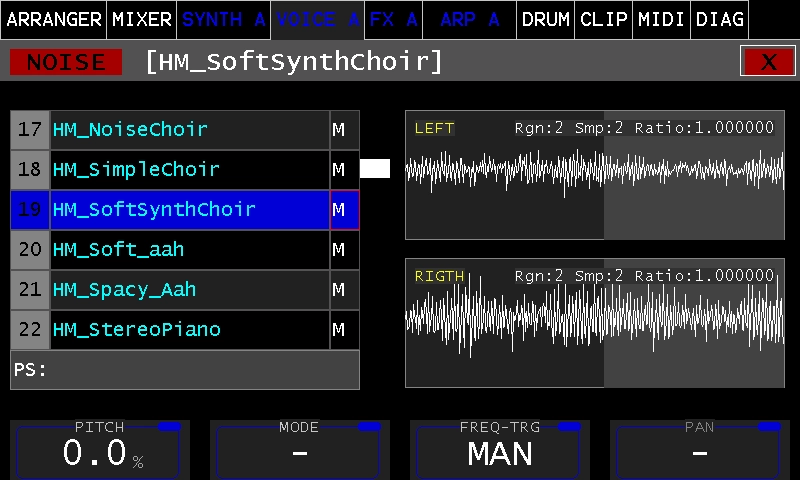The height and width of the screenshot is (480, 800).
Task: Click the blue indicator on MODE box
Action: click(369, 426)
